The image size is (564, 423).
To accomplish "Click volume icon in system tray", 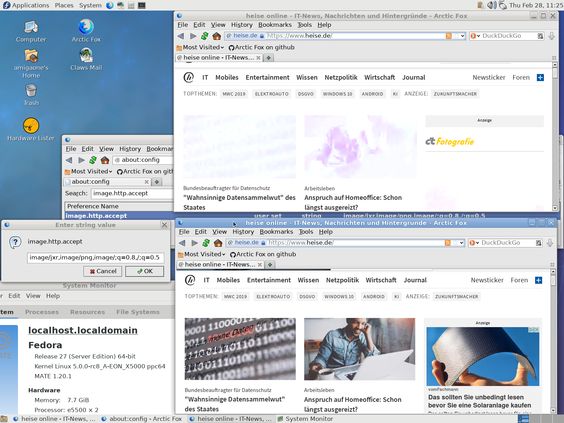I will [x=491, y=5].
